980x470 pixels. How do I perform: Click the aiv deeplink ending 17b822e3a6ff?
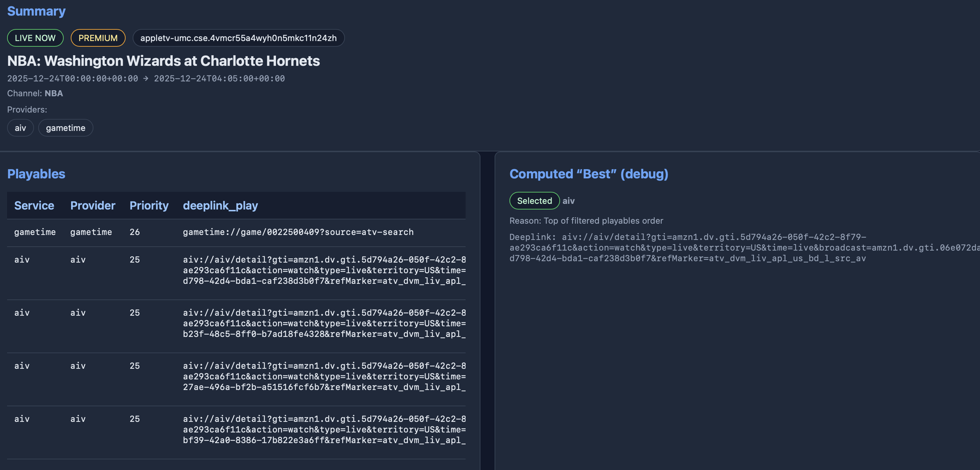[324, 430]
